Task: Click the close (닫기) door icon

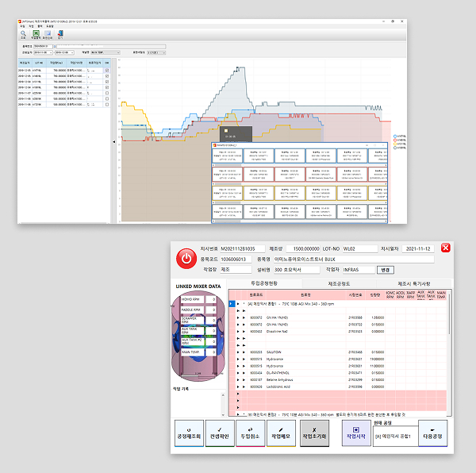Action: click(x=60, y=33)
